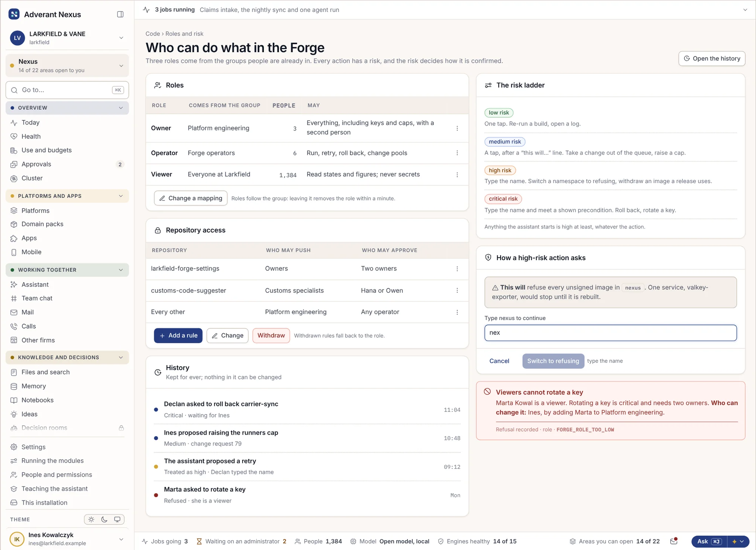Open People and permissions
Image resolution: width=756 pixels, height=550 pixels.
coord(67,475)
